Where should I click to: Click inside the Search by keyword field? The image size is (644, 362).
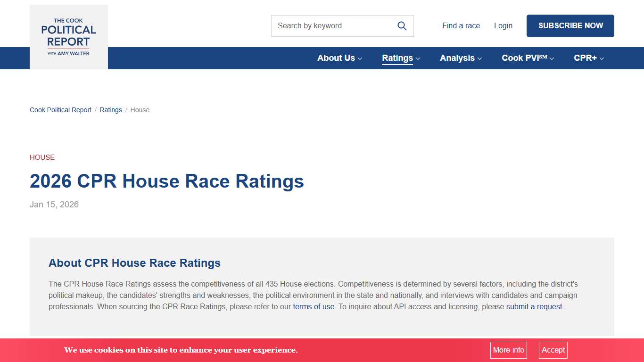(330, 26)
